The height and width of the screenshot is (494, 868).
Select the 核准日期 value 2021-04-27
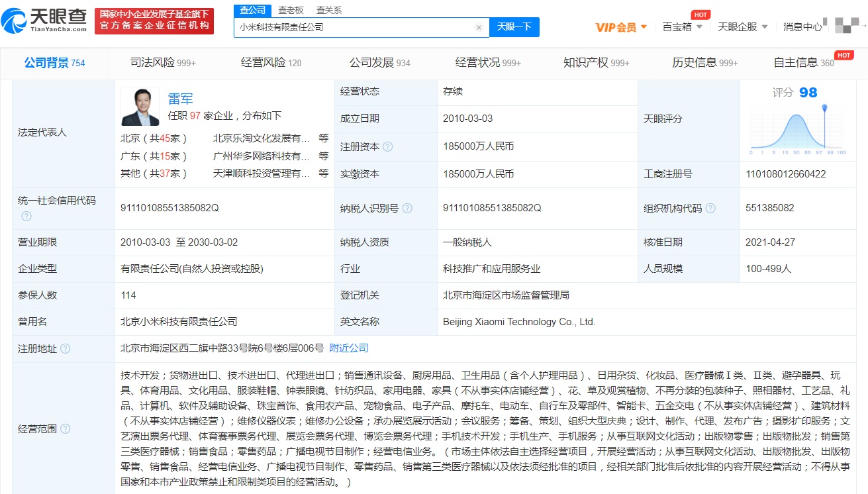771,242
